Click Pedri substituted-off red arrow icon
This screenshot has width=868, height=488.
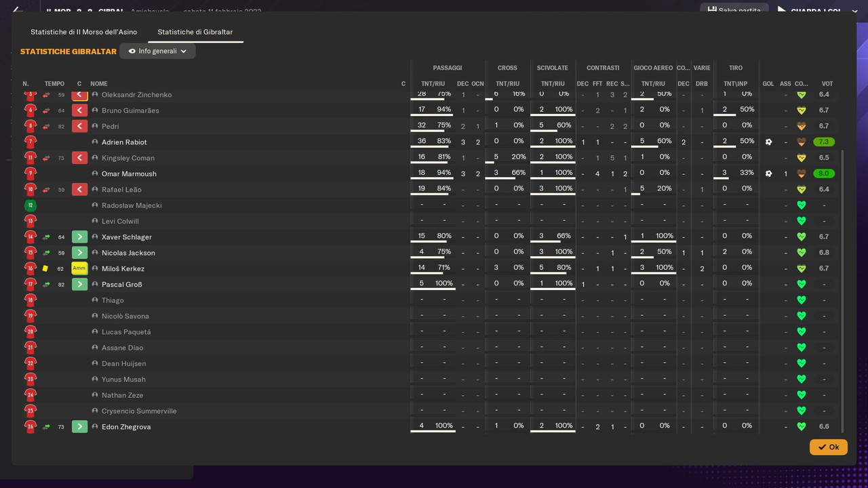(x=79, y=126)
